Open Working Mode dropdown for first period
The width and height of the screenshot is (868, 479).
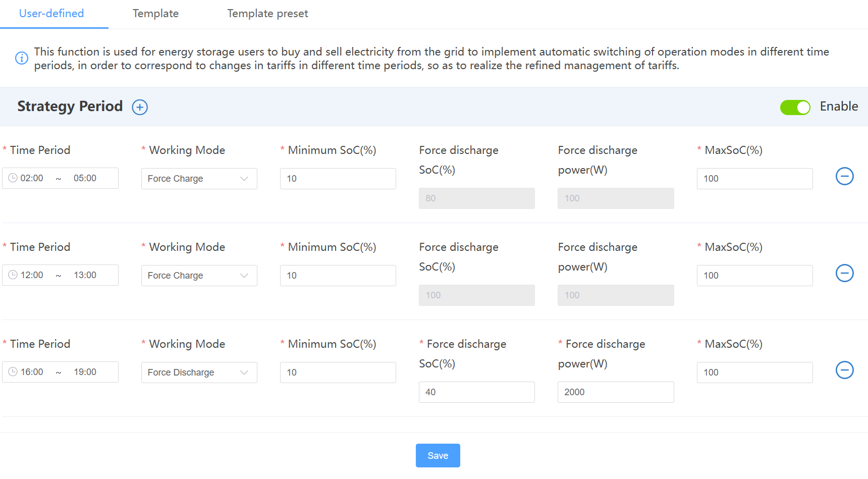coord(199,179)
